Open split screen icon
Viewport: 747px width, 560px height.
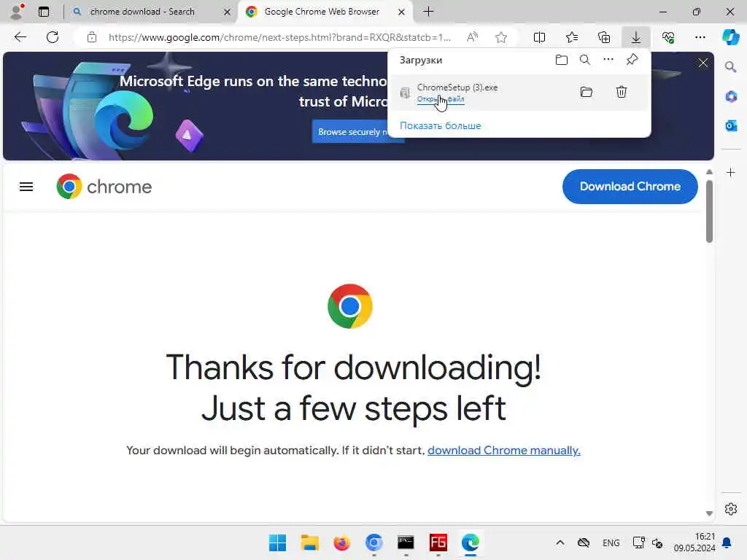coord(539,37)
